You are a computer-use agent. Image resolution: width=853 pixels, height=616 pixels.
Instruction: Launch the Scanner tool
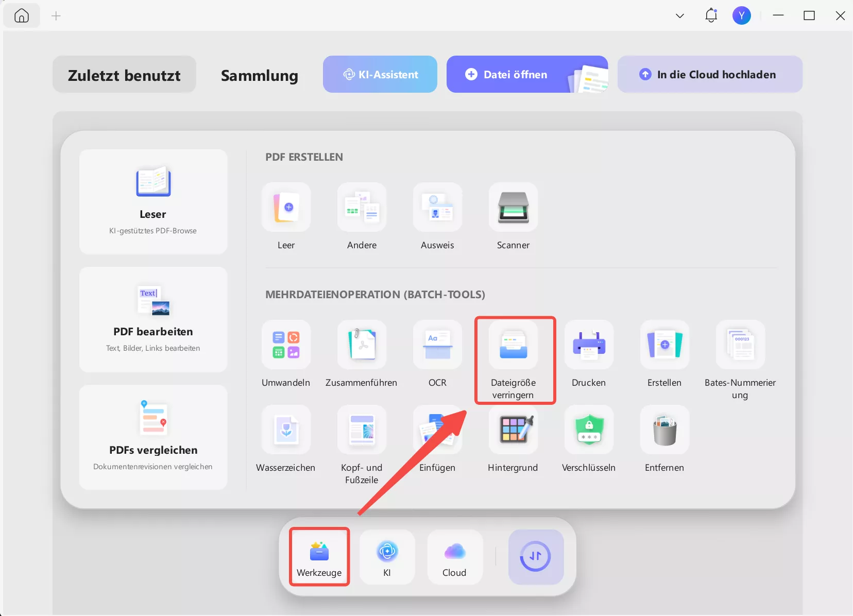pyautogui.click(x=513, y=207)
